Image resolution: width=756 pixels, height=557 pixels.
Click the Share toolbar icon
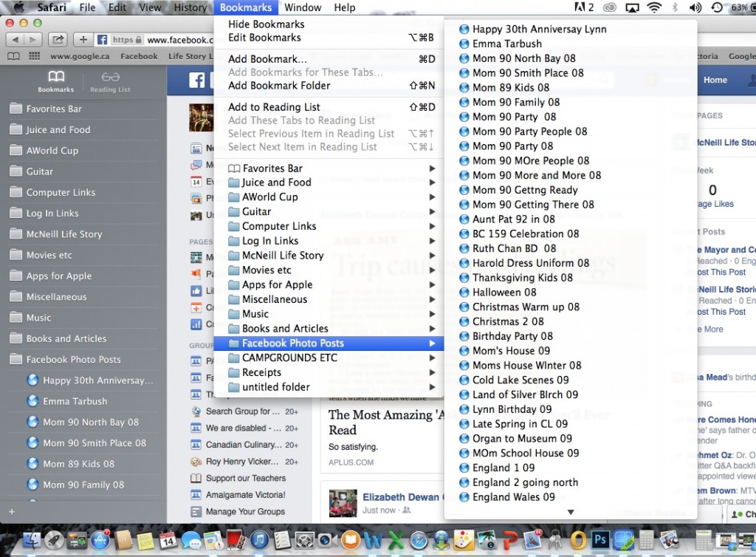(58, 40)
